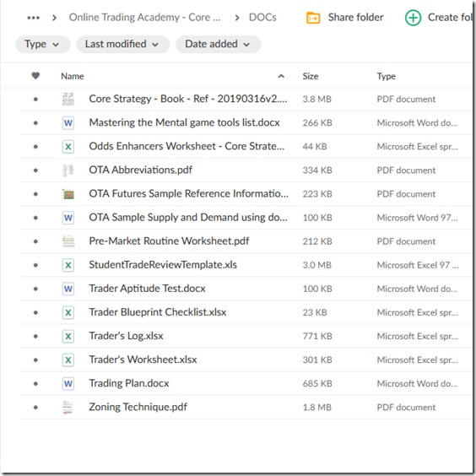Toggle favorite dot for Pre-Market Routine Worksheet

35,241
